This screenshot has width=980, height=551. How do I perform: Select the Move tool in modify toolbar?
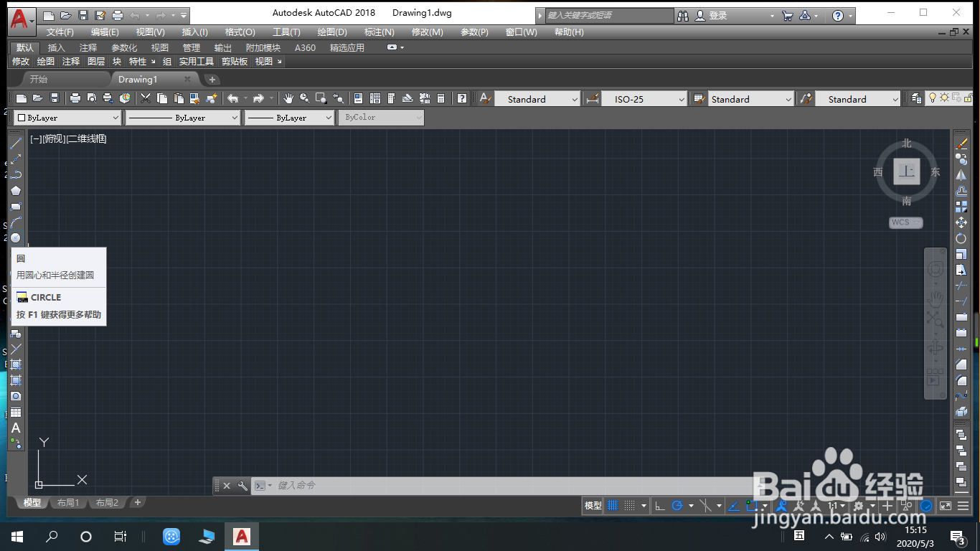pos(961,223)
